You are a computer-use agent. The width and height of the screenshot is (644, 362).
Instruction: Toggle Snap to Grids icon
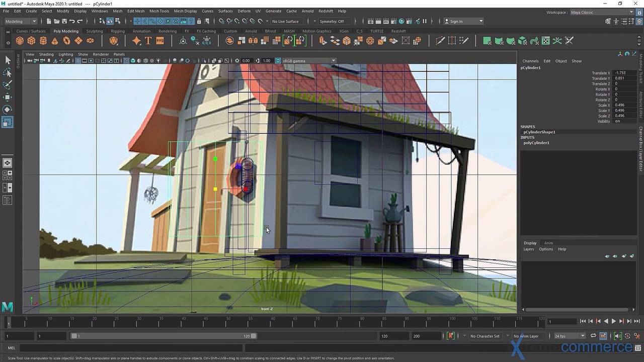221,21
